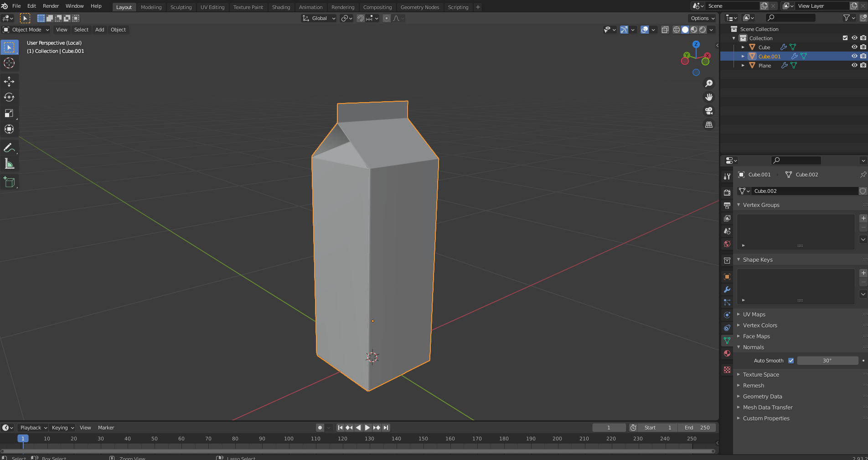868x460 pixels.
Task: Add a new vertex group
Action: (863, 218)
